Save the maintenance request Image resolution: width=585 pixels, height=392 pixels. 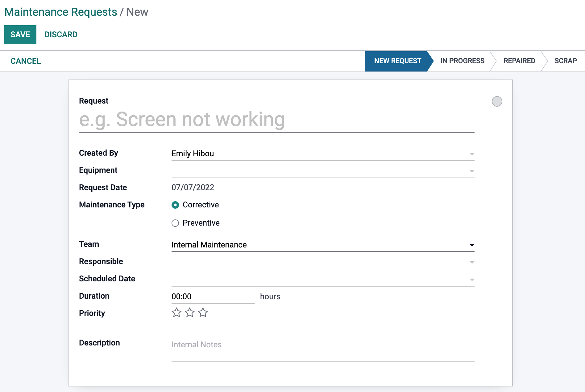(x=20, y=35)
